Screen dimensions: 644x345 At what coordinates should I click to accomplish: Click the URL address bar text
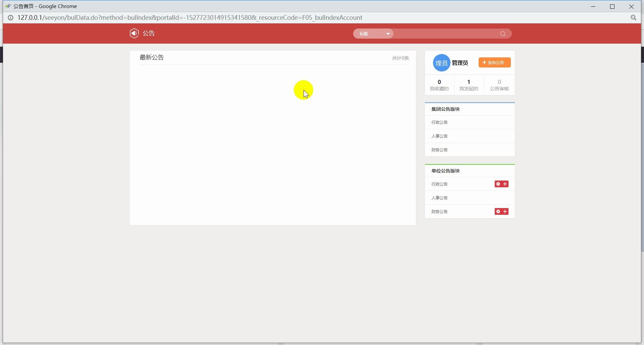pos(190,17)
